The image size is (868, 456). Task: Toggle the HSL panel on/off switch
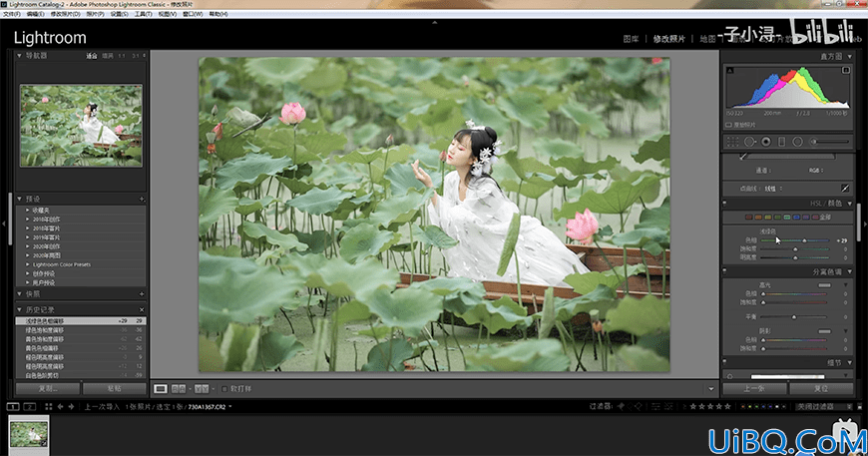[x=724, y=204]
